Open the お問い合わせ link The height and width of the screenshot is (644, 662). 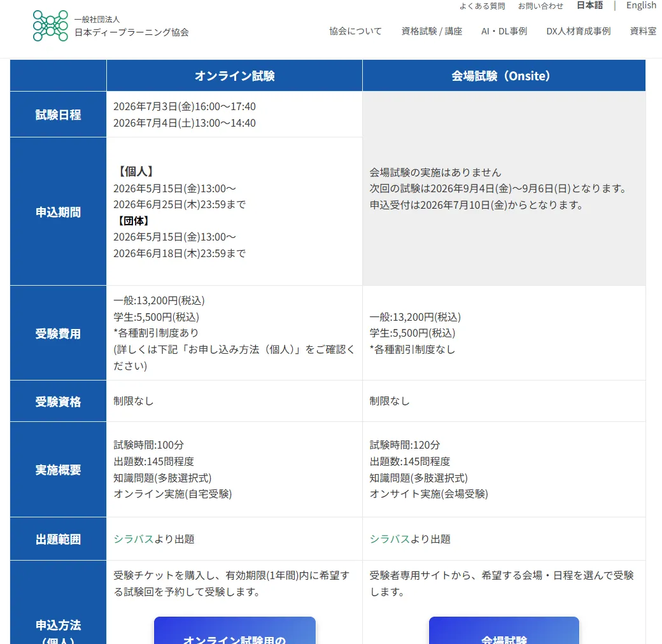pos(540,6)
